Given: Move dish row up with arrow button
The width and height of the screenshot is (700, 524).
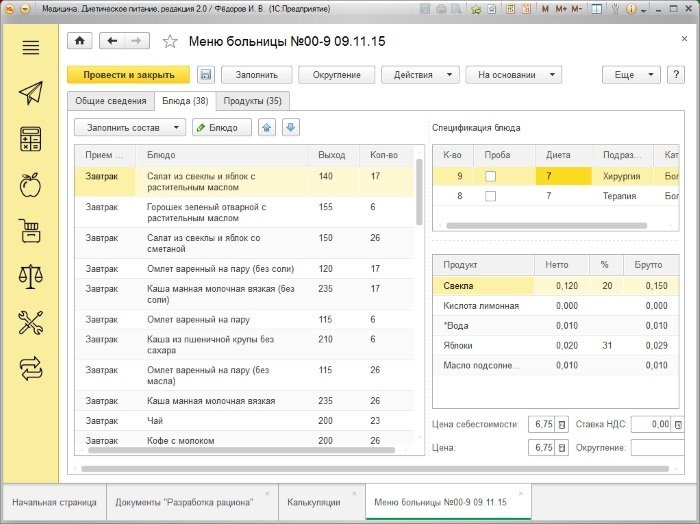Looking at the screenshot, I should (267, 128).
